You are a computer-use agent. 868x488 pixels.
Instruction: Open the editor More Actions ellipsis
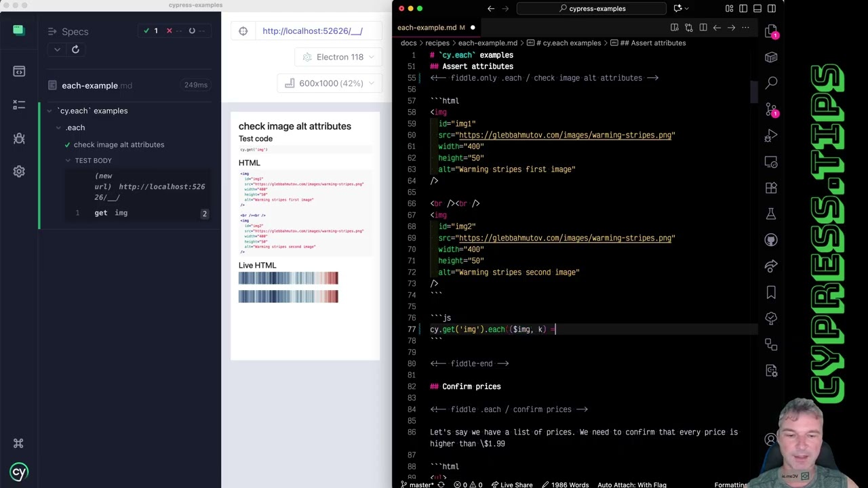click(x=746, y=28)
